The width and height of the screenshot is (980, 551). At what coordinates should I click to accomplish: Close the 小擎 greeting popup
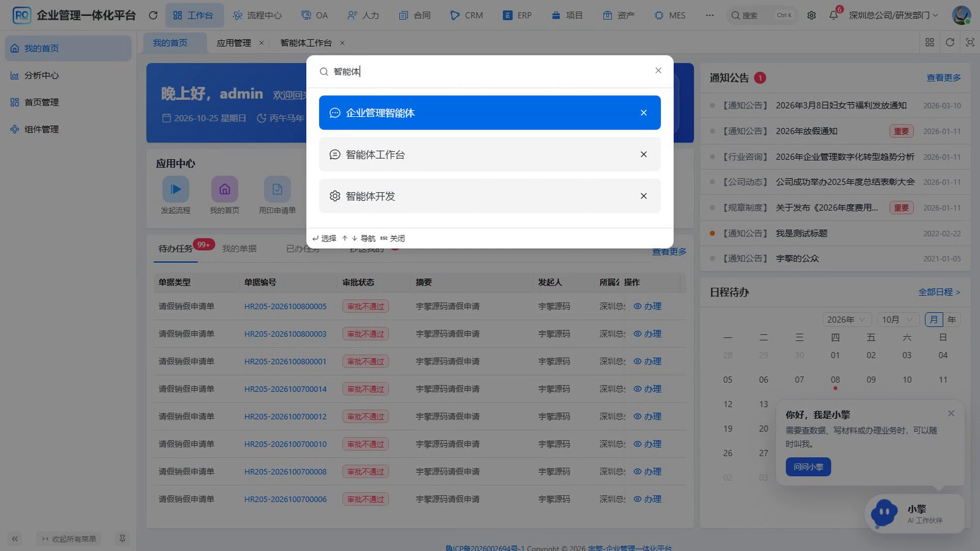click(x=951, y=413)
